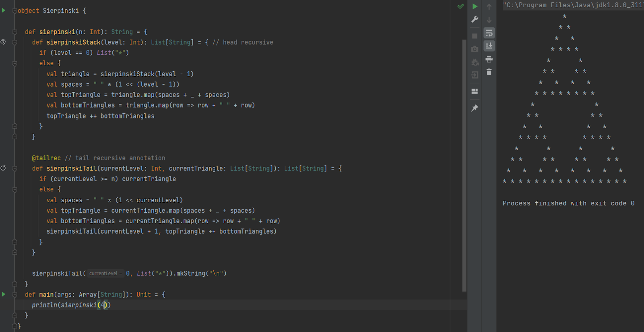The width and height of the screenshot is (644, 332).
Task: Click the 'Process finished with exit code 0' line
Action: [x=568, y=203]
